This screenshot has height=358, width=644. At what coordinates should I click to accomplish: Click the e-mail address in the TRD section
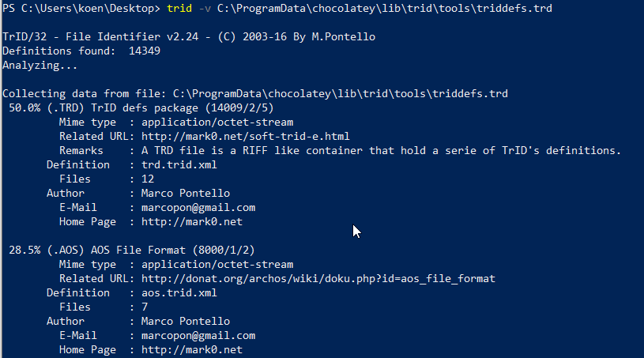[198, 207]
